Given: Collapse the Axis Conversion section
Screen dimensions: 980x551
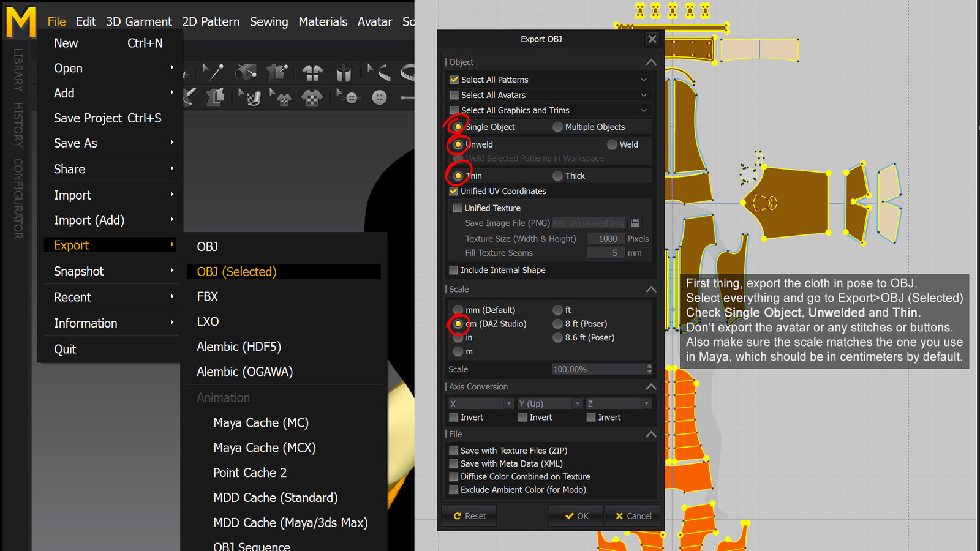Looking at the screenshot, I should (x=651, y=387).
